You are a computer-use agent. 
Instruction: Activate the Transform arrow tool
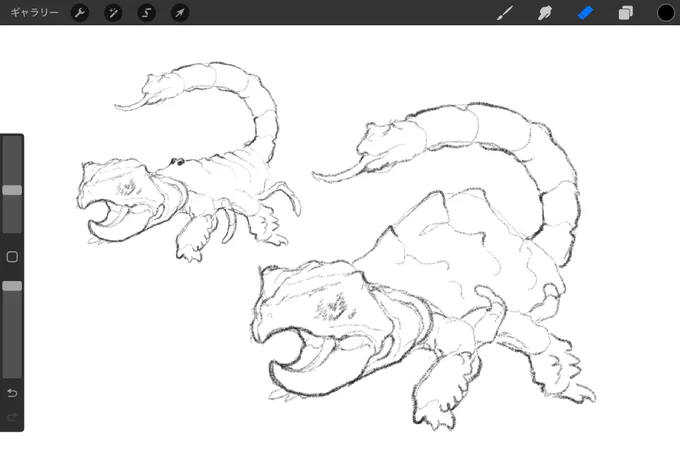(180, 13)
